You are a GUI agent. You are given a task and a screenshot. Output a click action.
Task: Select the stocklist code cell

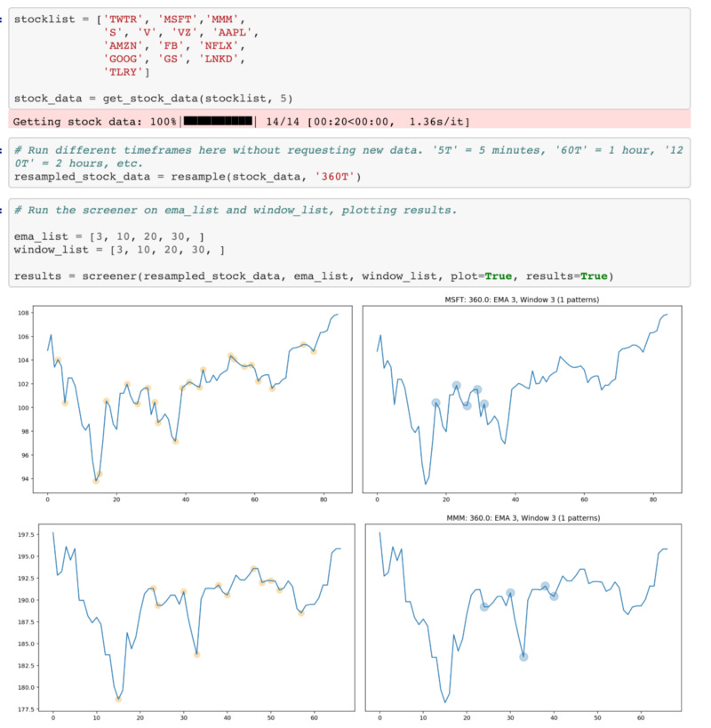coord(355,53)
